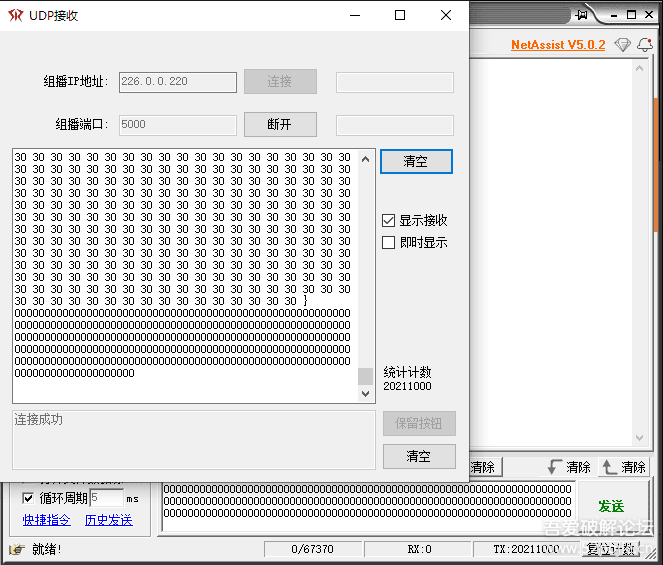This screenshot has width=663, height=565.
Task: Open the 历史发送 link
Action: click(x=109, y=520)
